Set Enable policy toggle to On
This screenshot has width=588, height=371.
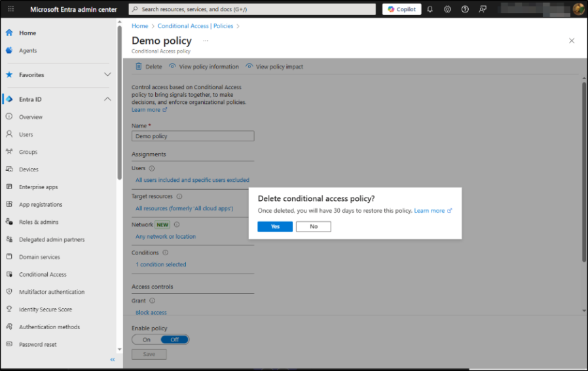point(147,340)
